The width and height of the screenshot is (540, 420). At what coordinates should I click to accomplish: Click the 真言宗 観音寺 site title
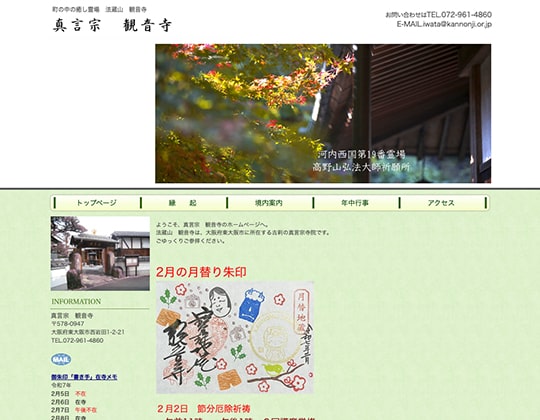(112, 25)
